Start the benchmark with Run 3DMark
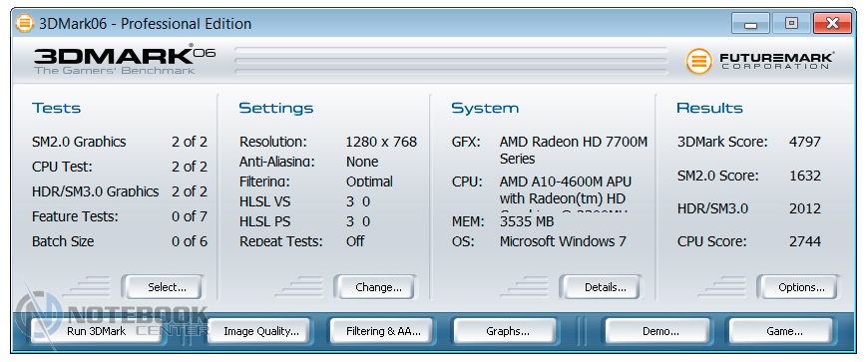 point(97,331)
